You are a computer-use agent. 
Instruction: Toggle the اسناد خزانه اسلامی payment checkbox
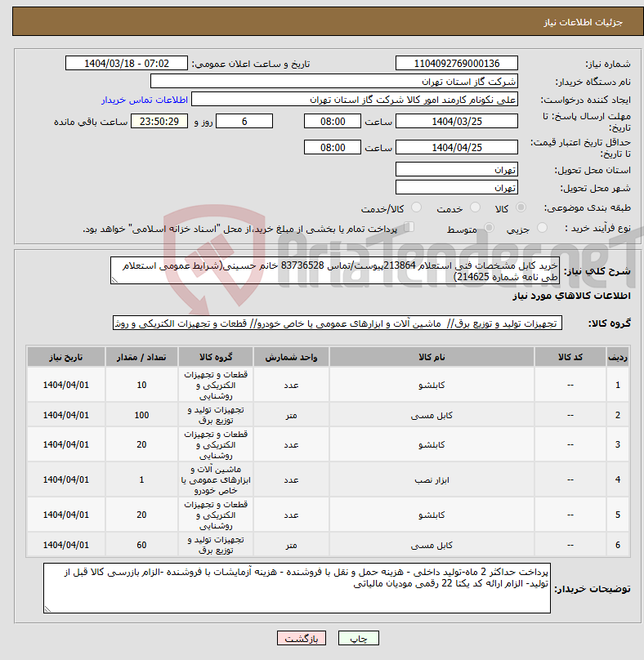click(x=409, y=227)
